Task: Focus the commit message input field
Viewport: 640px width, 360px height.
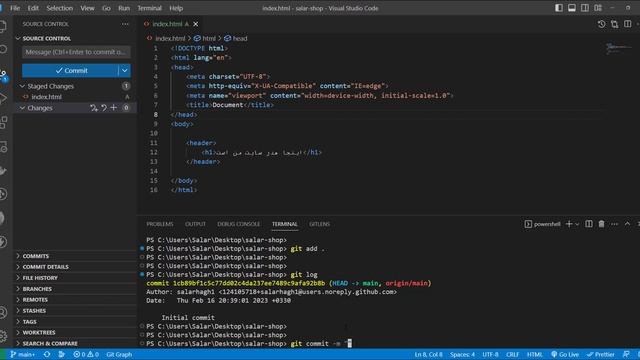Action: coord(76,52)
